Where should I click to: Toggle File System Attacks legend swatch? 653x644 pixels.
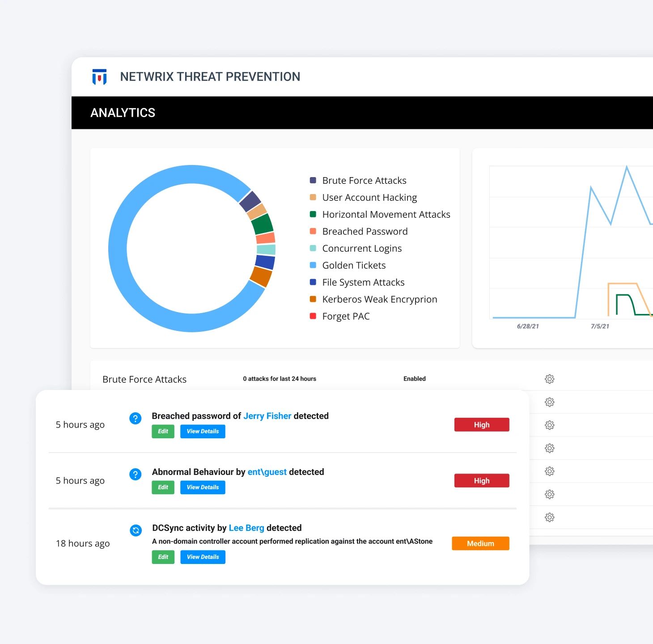313,282
